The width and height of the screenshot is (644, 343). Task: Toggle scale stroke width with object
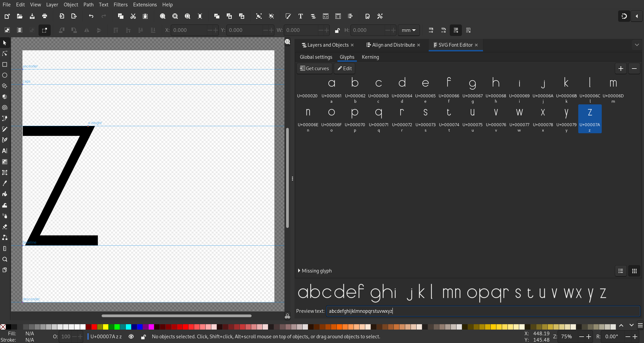tap(431, 30)
